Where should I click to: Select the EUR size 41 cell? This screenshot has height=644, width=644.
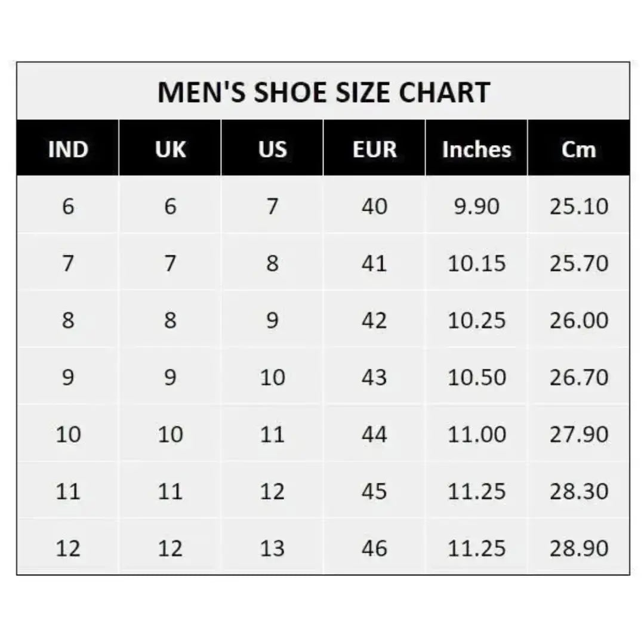click(x=374, y=263)
